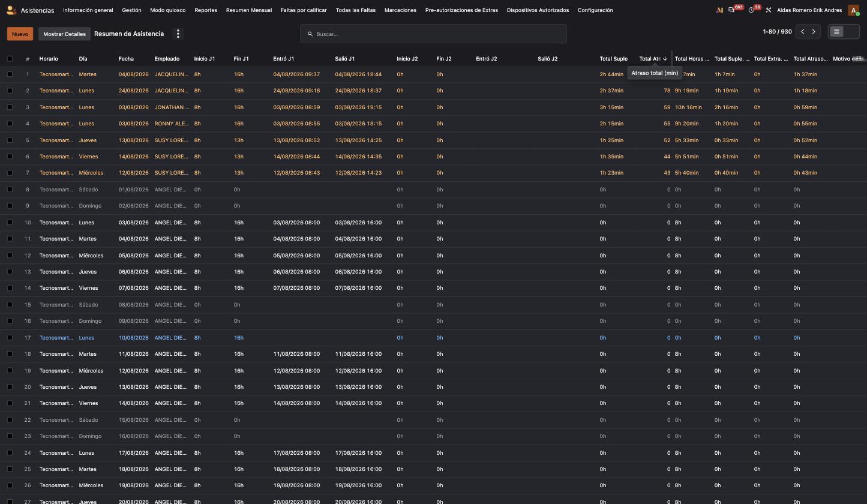The height and width of the screenshot is (504, 867).
Task: Sort by the Empleado column header
Action: point(167,59)
